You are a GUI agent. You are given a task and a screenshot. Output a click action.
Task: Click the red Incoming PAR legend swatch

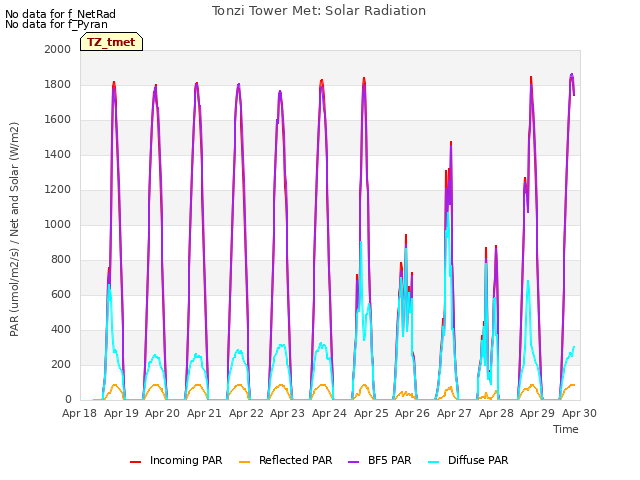tap(135, 462)
